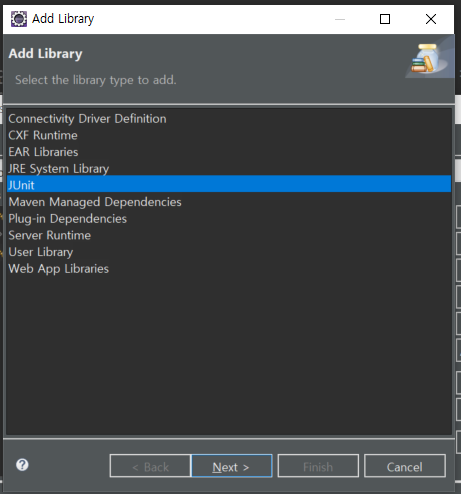Viewport: 461px width, 494px height.
Task: Cancel the Add Library dialog
Action: [405, 466]
